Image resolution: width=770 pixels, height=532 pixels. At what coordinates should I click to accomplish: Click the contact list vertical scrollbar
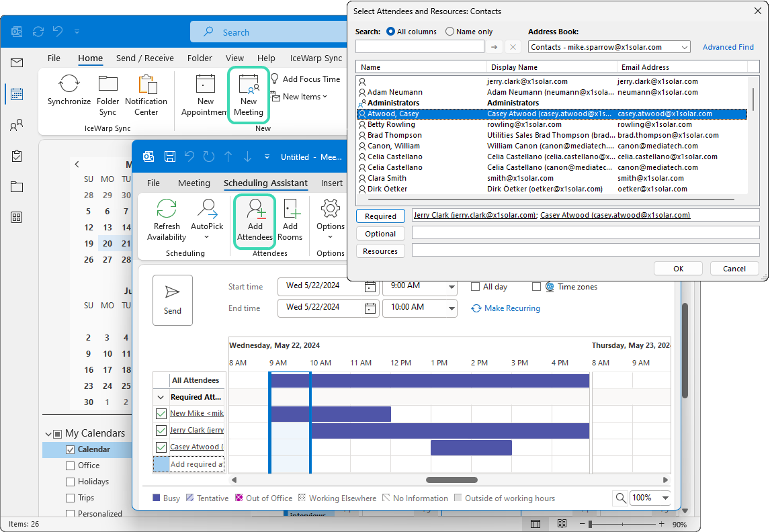click(753, 99)
